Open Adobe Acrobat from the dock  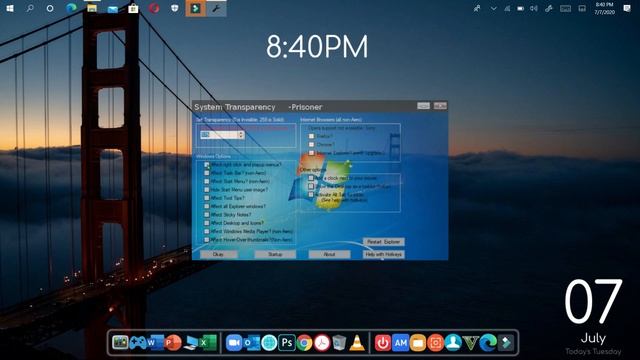tap(322, 343)
